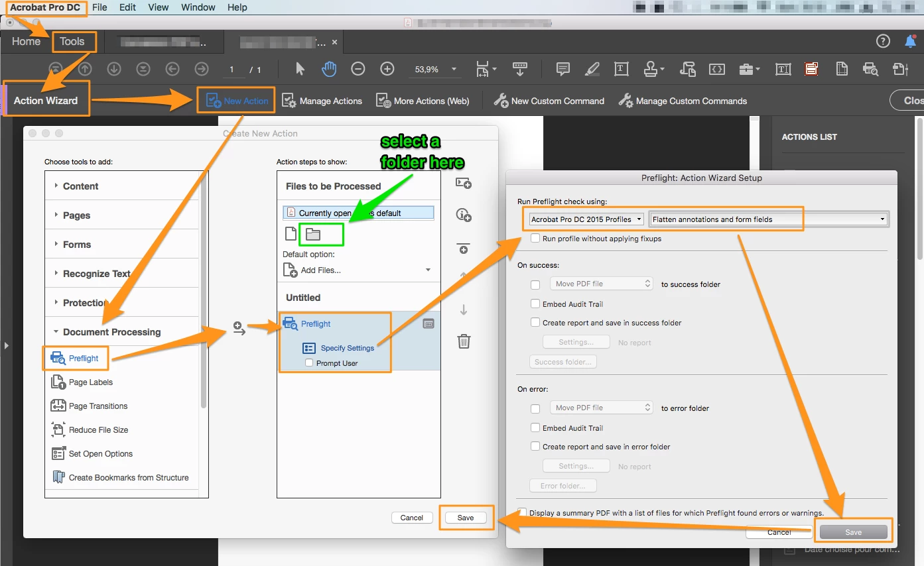Collapse Document Processing group

[56, 332]
